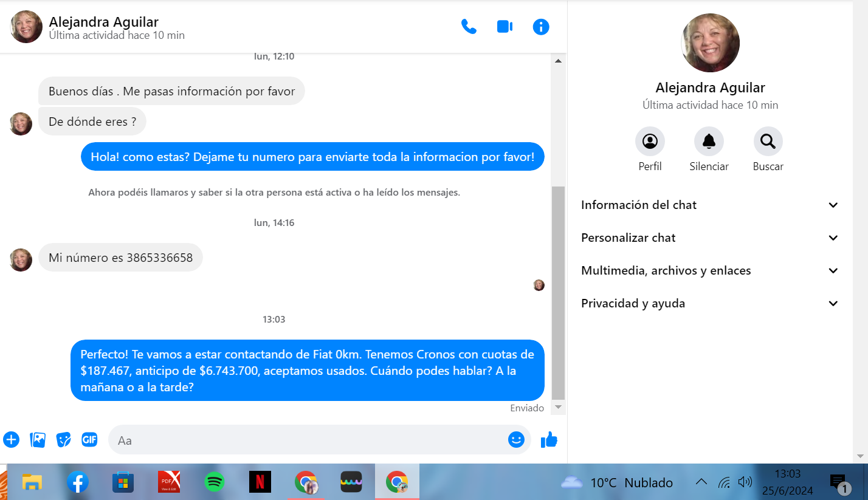Start a voice call with Alejandra
Viewport: 868px width, 500px height.
(469, 27)
